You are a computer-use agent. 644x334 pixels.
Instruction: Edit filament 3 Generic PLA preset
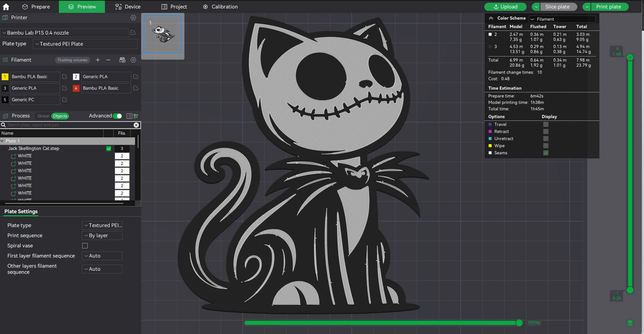click(x=65, y=88)
